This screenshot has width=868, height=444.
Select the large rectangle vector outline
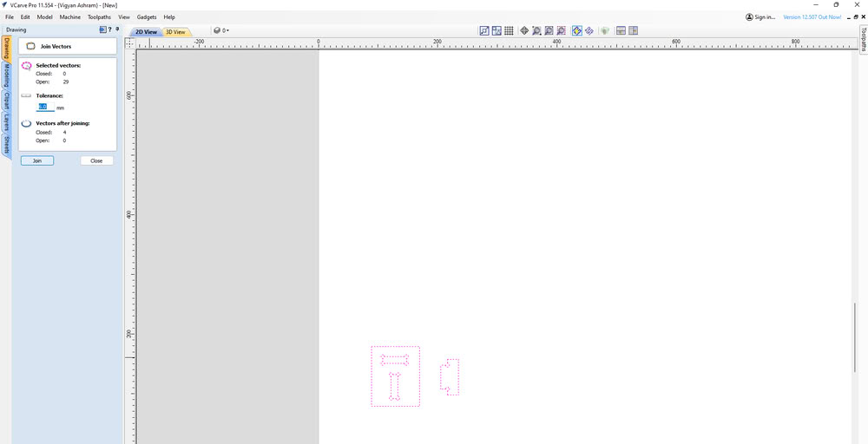[x=372, y=376]
